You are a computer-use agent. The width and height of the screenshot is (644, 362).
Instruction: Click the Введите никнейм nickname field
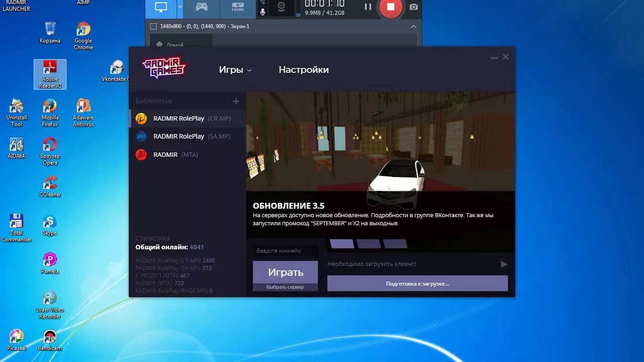[x=285, y=250]
